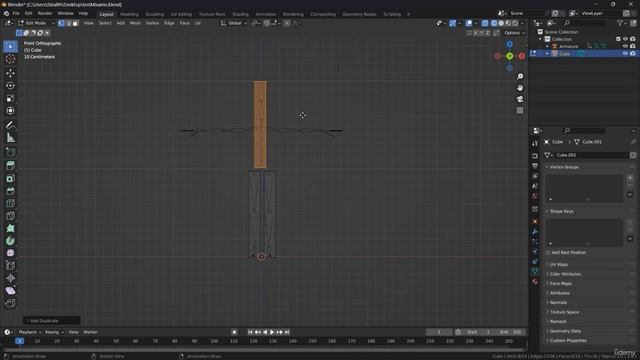
Task: Select the Shrink/Fatten tool
Action: click(x=10, y=278)
